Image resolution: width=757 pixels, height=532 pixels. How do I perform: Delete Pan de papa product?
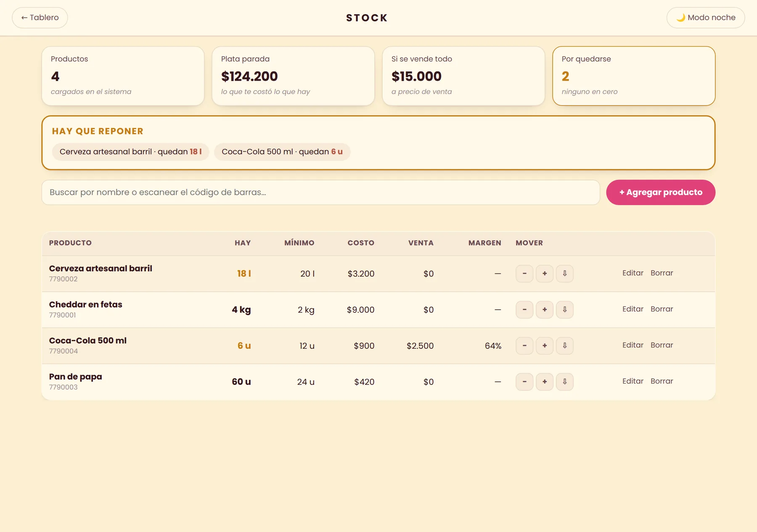click(662, 381)
